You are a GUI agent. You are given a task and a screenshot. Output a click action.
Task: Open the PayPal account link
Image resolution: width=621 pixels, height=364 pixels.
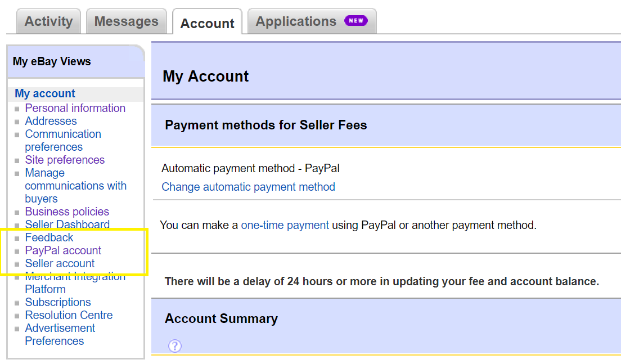pos(63,250)
